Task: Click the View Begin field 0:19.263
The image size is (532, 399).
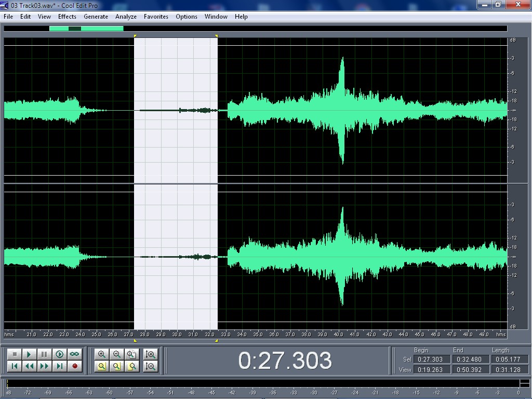Action: click(x=432, y=369)
